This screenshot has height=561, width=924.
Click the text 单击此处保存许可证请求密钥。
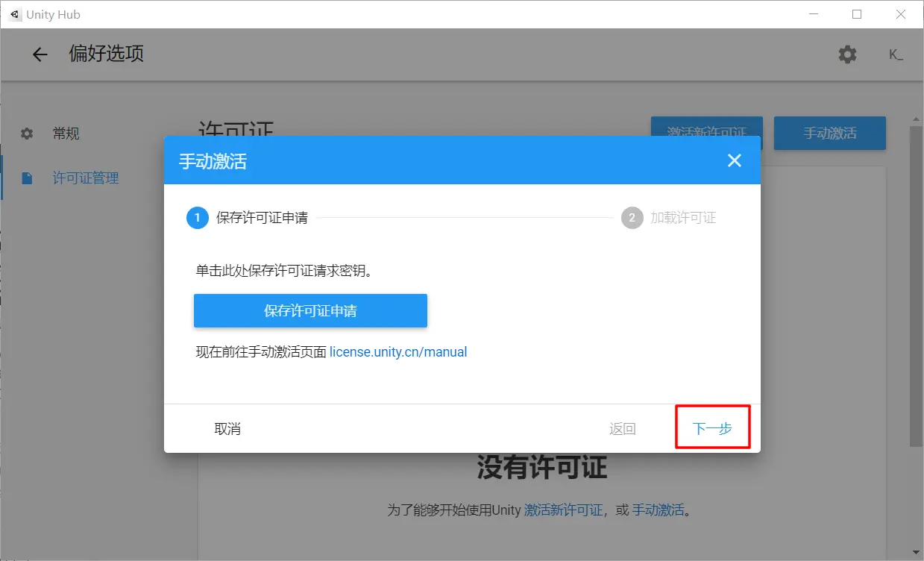click(284, 272)
